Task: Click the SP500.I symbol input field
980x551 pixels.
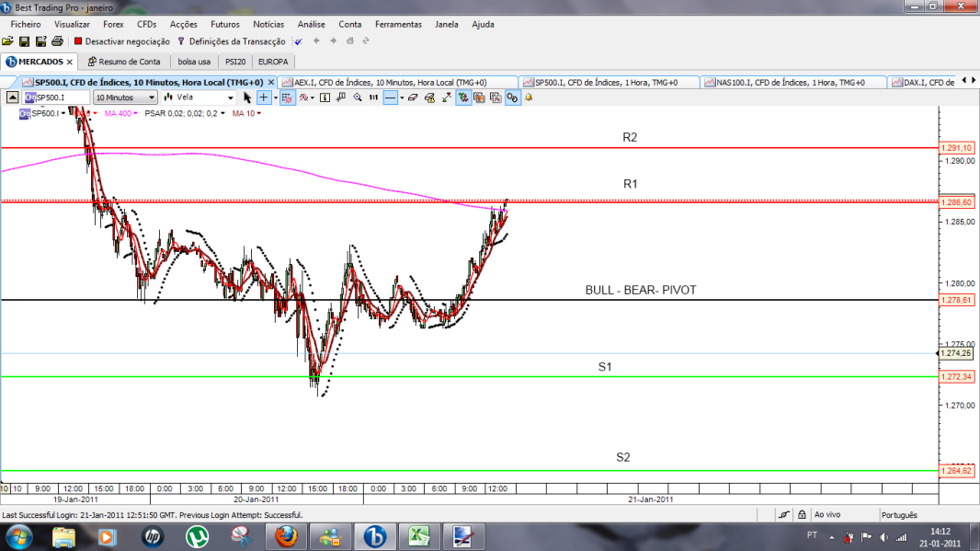Action: coord(56,98)
